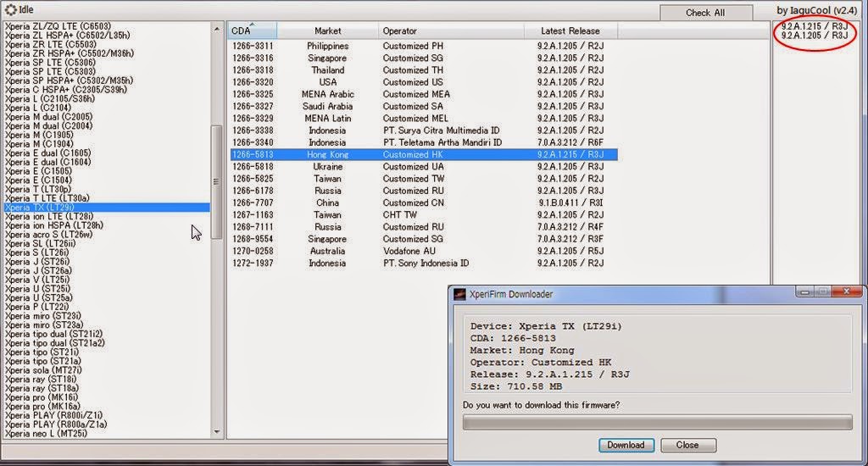The height and width of the screenshot is (466, 868).
Task: Select the MENA Arabic firmware row
Action: tap(424, 94)
